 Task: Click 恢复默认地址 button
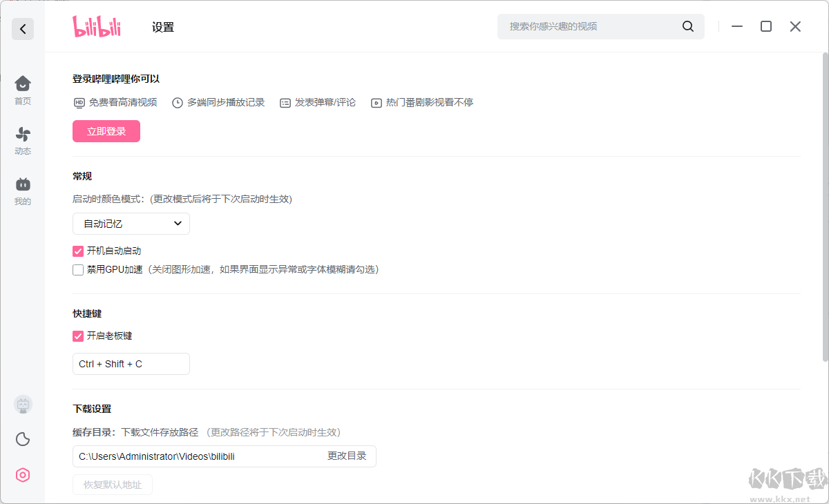(x=113, y=485)
